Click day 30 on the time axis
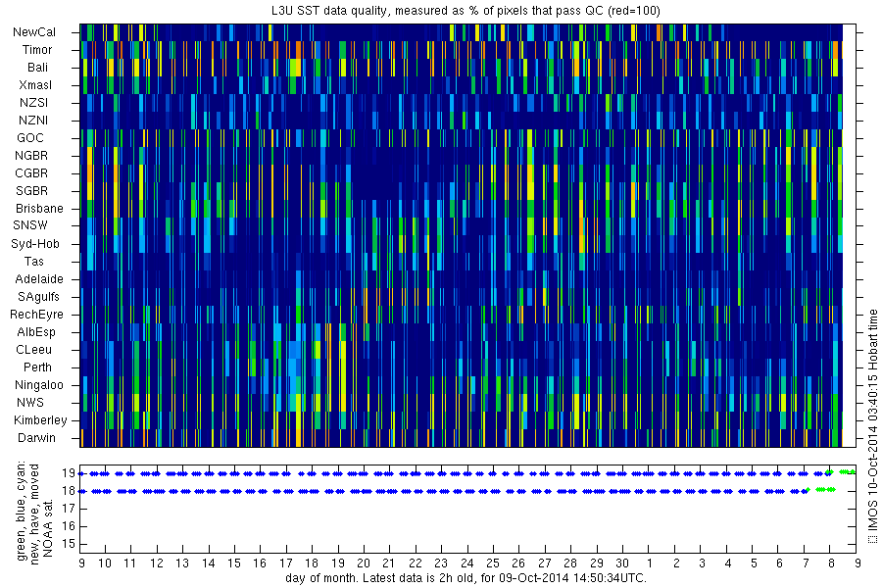This screenshot has height=588, width=882. click(x=622, y=563)
